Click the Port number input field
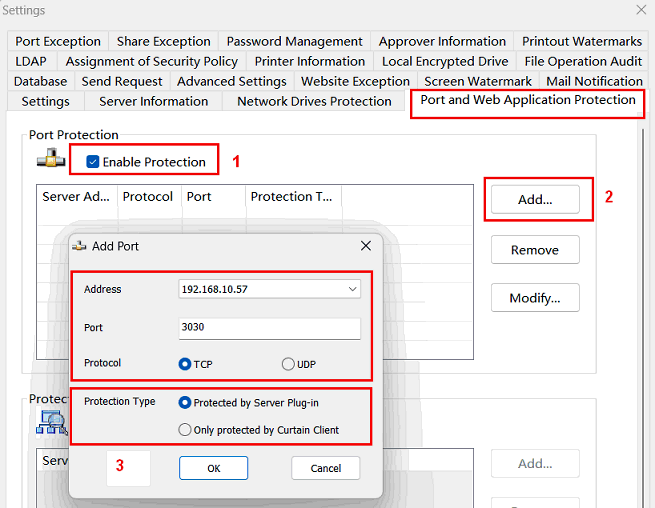 [x=268, y=328]
